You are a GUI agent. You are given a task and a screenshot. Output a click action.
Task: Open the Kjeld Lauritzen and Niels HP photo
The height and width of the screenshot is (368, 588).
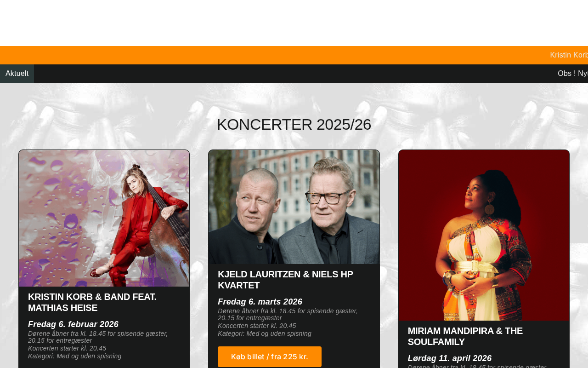tap(294, 207)
